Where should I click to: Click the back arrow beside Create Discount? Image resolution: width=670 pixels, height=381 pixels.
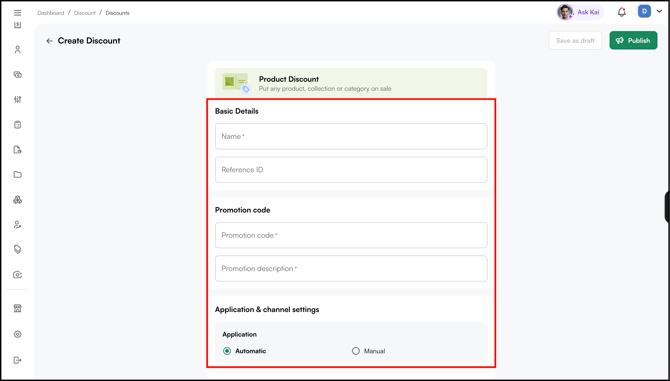50,41
